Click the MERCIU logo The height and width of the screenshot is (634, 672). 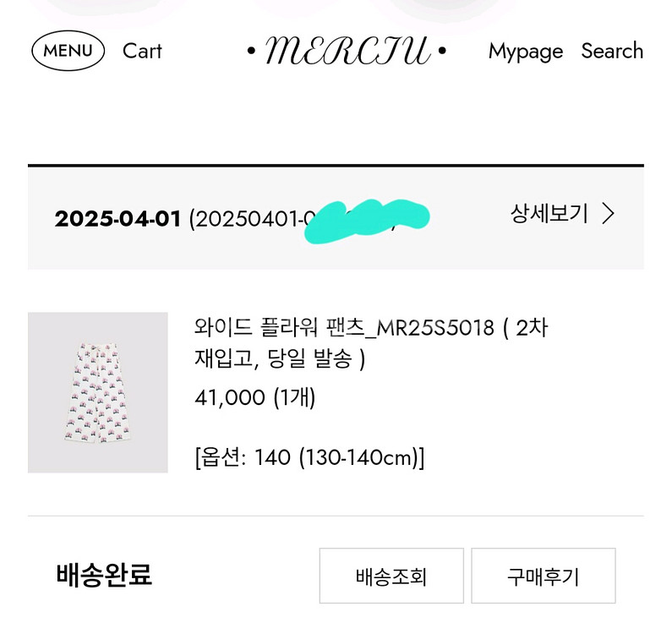click(x=347, y=51)
